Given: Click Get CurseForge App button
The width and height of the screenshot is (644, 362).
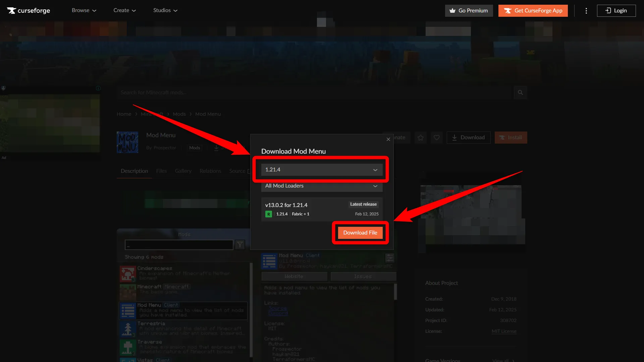Looking at the screenshot, I should click(x=533, y=11).
